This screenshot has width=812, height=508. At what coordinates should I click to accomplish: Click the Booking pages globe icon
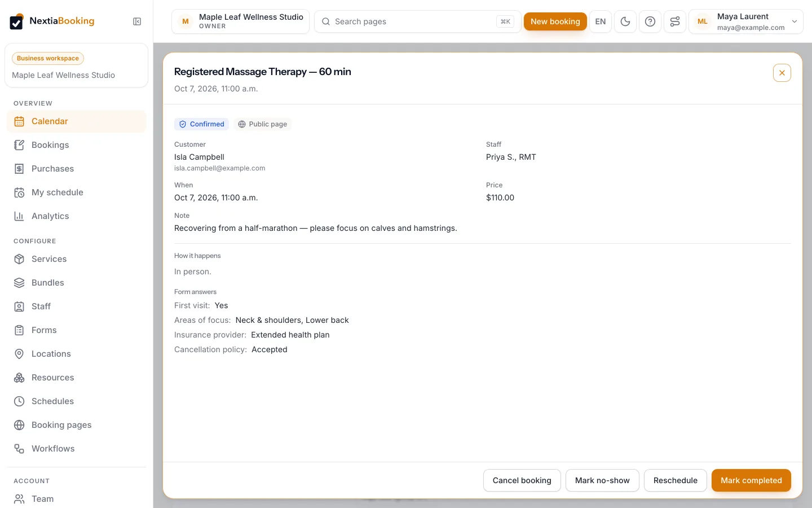[x=19, y=425]
